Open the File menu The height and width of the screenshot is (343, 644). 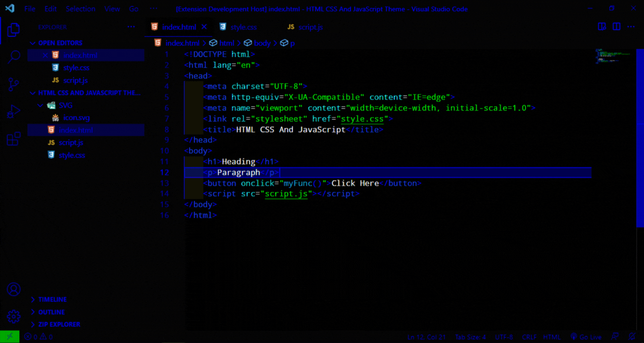point(29,9)
